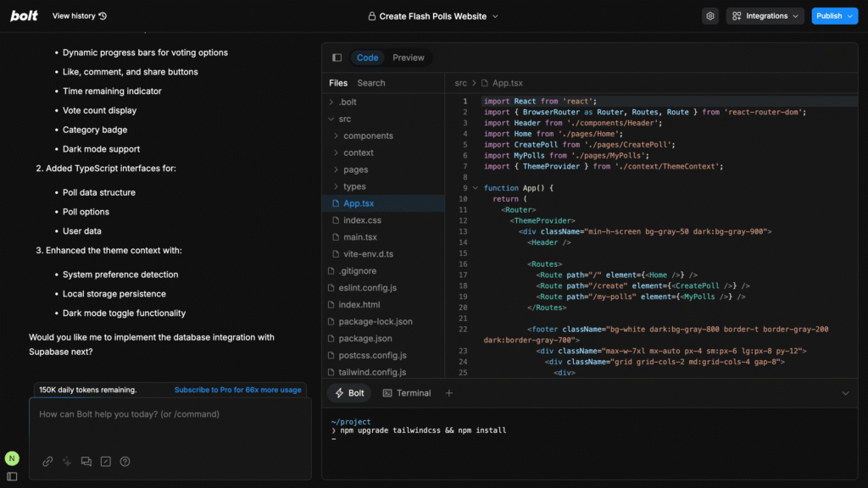
Task: Collapse the terminal panel with chevron
Action: 845,393
